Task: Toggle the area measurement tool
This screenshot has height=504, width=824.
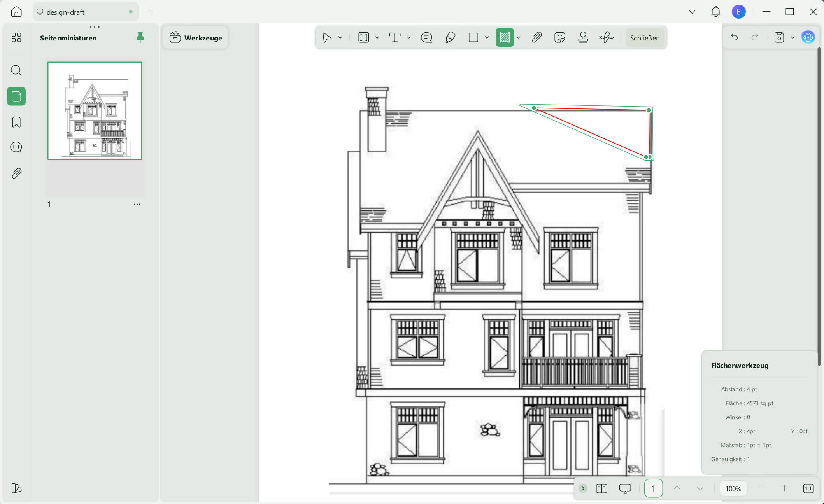Action: (x=505, y=38)
